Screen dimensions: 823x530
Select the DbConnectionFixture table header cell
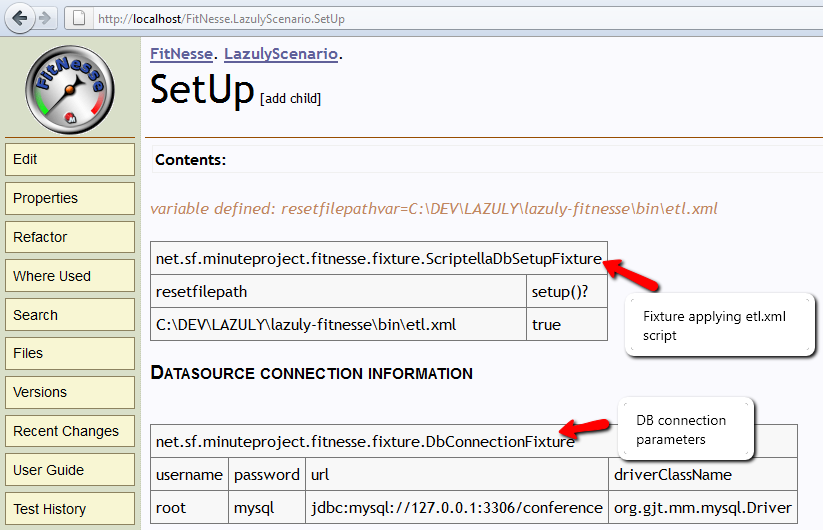tap(473, 441)
